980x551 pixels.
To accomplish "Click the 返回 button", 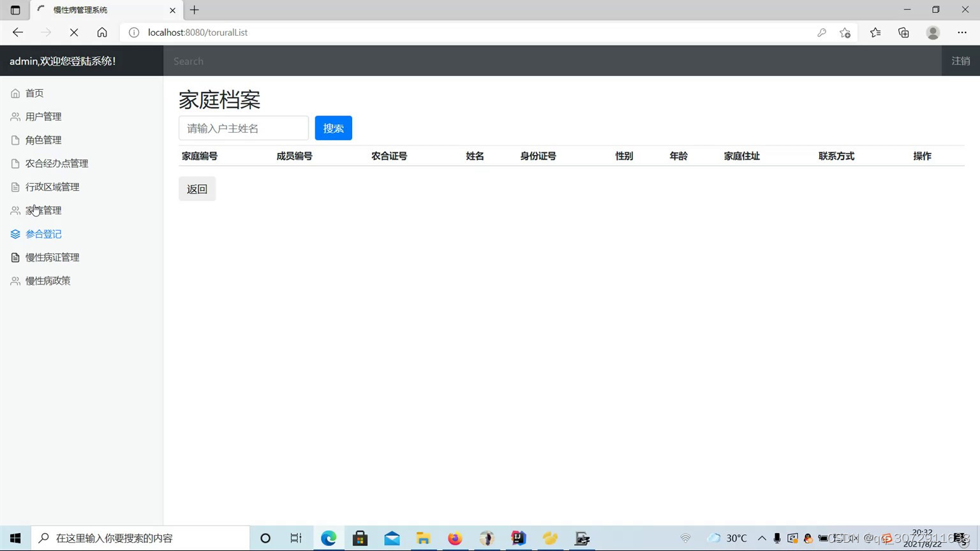I will tap(197, 189).
